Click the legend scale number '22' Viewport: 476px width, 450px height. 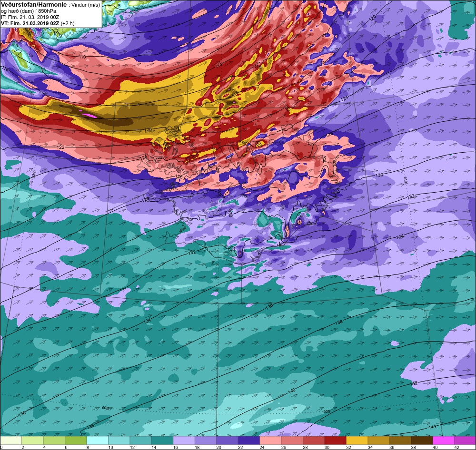tap(240, 447)
